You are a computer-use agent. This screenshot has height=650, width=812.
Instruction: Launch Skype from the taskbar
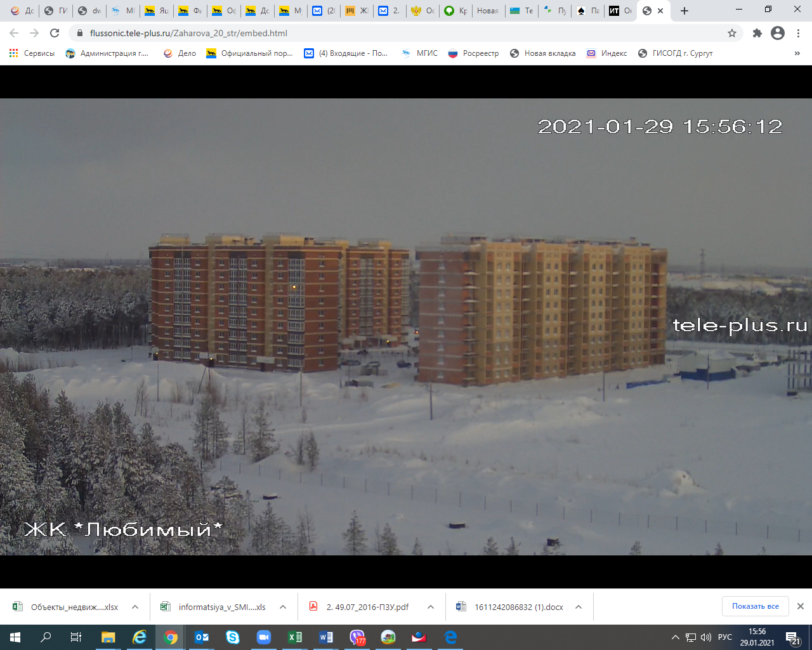point(233,637)
